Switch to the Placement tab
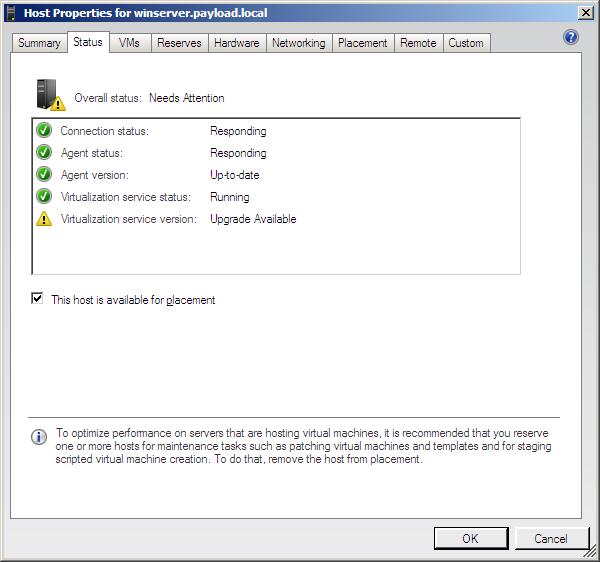 [362, 43]
